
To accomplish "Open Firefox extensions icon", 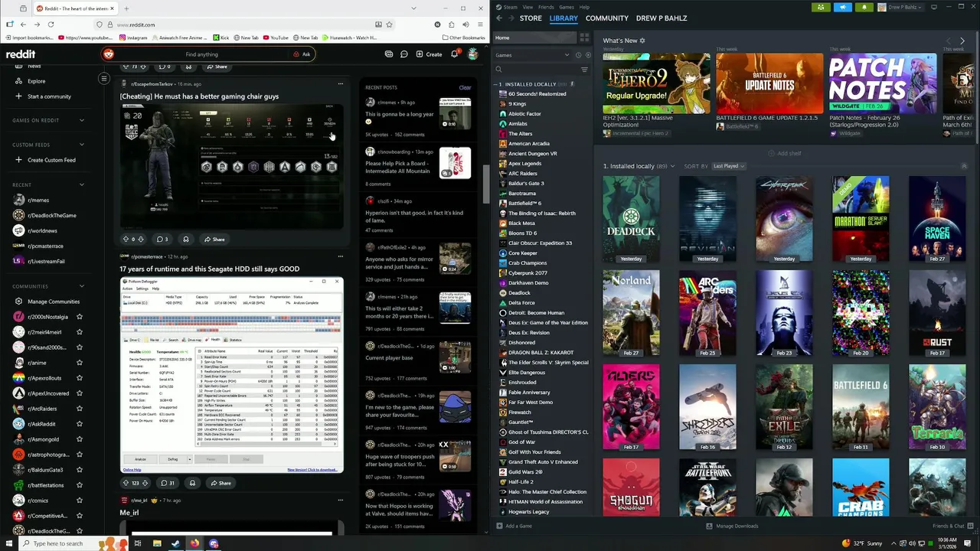I will tap(451, 24).
